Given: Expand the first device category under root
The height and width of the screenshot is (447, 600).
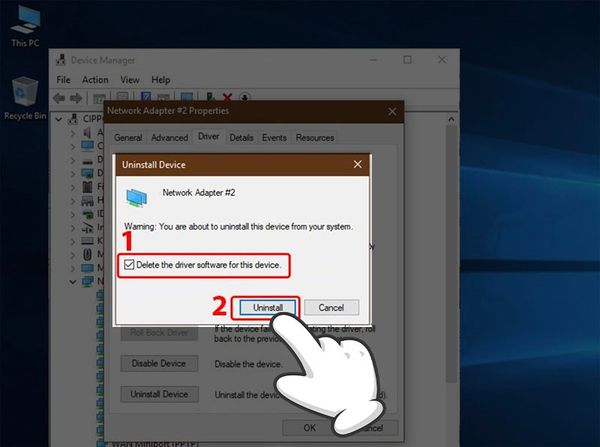Looking at the screenshot, I should (x=71, y=131).
